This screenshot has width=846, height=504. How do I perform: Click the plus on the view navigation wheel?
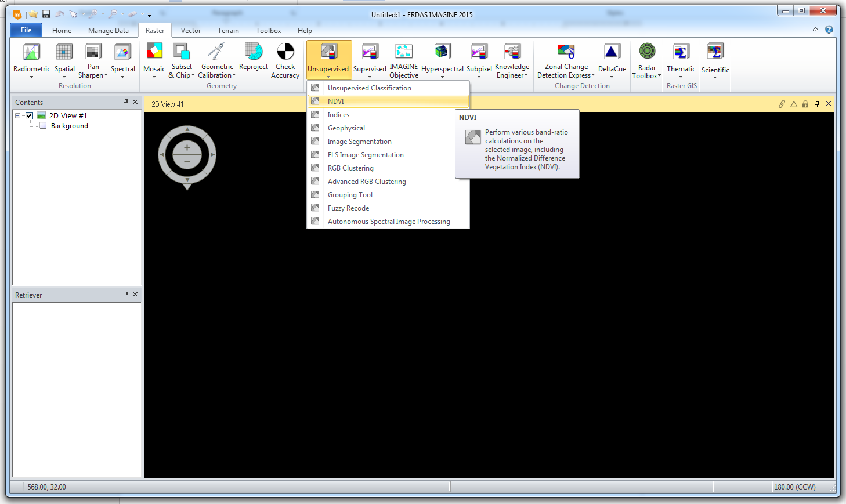[187, 148]
